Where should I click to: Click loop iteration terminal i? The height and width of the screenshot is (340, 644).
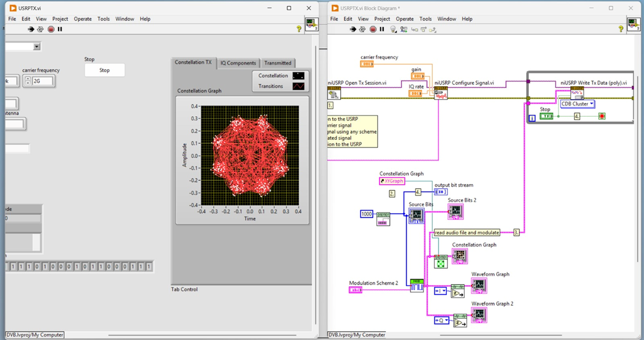(532, 118)
